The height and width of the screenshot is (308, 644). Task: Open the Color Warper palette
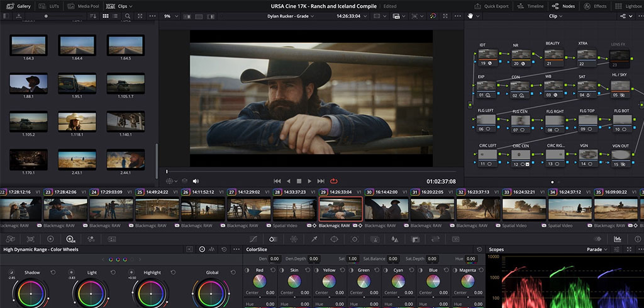(x=294, y=239)
